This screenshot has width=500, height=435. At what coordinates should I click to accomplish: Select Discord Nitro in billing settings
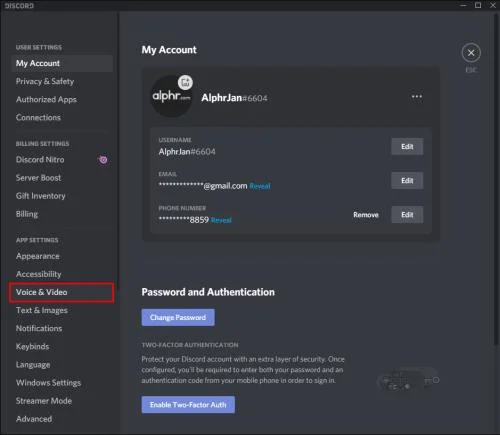[x=40, y=160]
